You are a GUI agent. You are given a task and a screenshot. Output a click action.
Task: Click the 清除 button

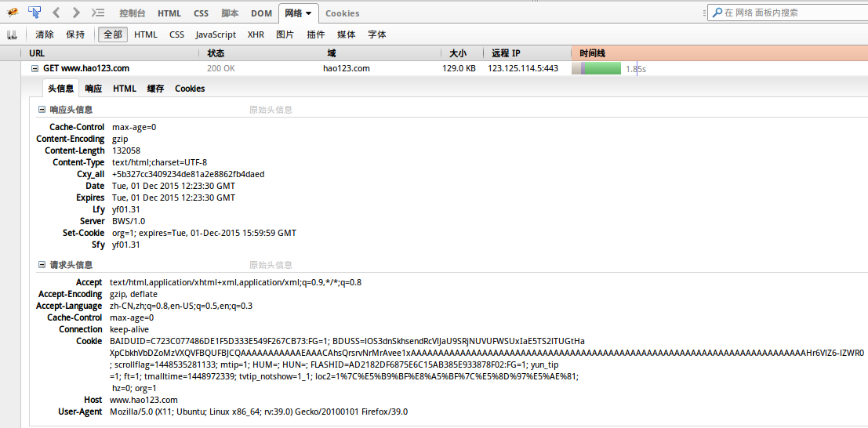(x=44, y=34)
